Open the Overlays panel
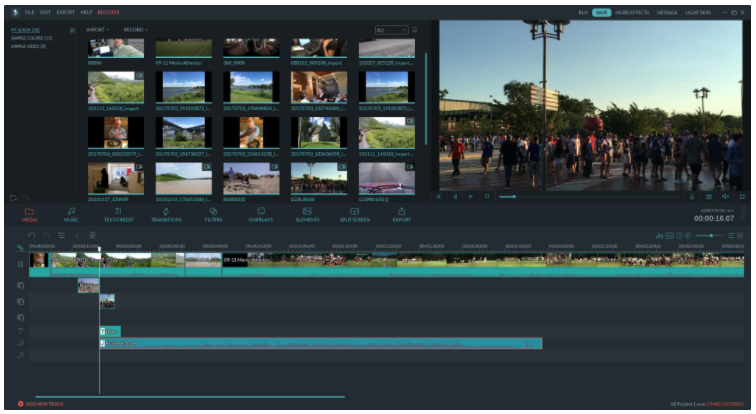This screenshot has height=414, width=756. click(x=260, y=213)
